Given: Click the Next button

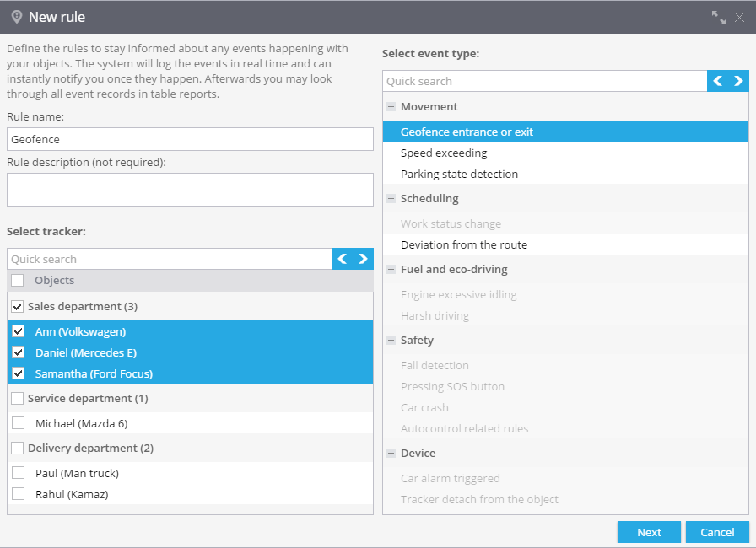Looking at the screenshot, I should coord(649,532).
